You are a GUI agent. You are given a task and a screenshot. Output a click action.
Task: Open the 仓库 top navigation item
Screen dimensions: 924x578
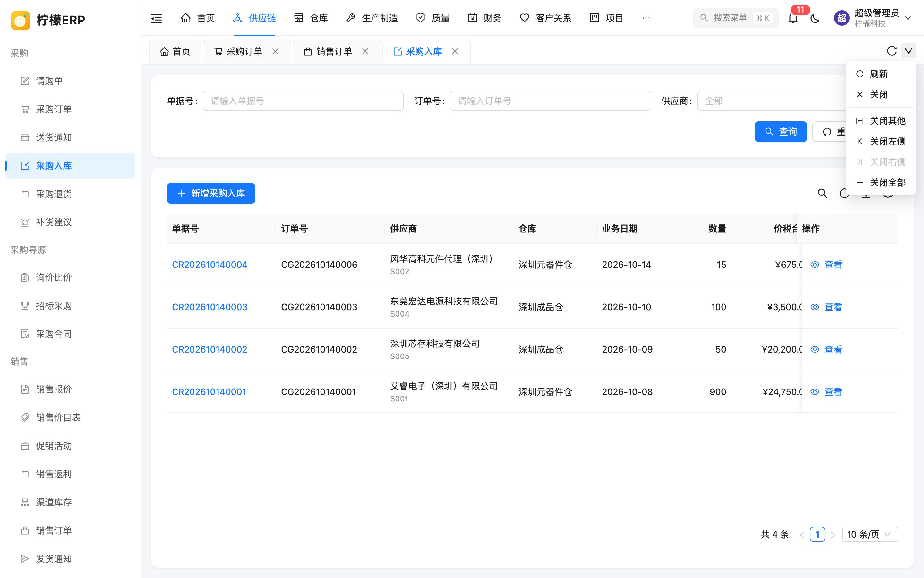point(311,18)
